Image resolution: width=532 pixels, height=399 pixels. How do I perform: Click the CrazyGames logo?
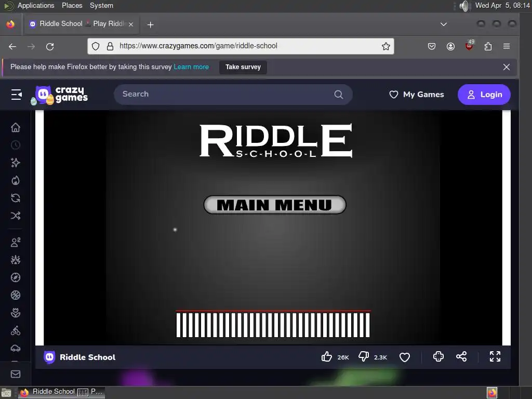click(59, 95)
